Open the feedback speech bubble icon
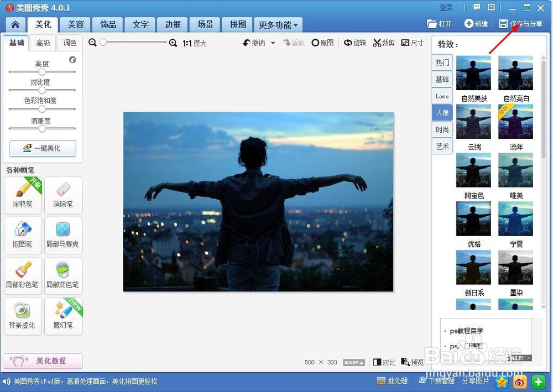 (x=477, y=7)
